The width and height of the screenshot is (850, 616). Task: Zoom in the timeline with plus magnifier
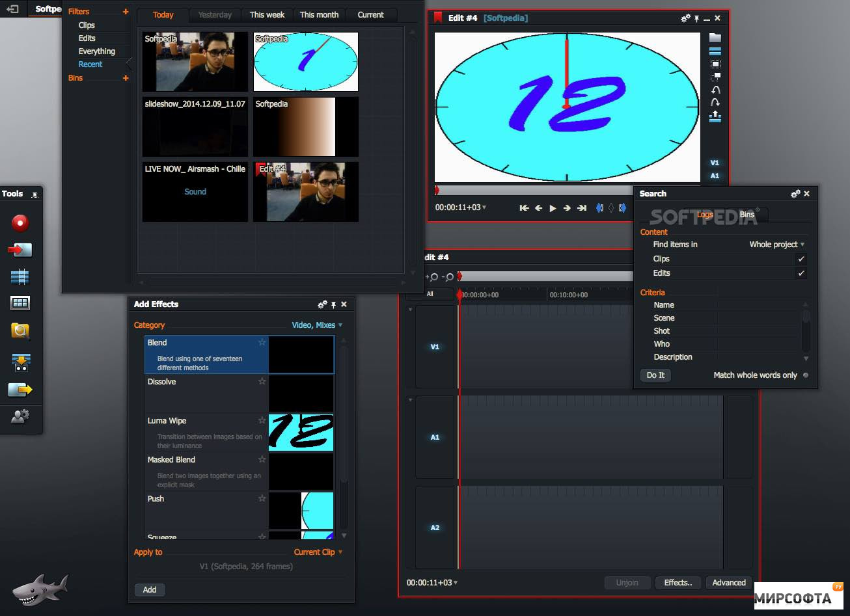(x=432, y=277)
